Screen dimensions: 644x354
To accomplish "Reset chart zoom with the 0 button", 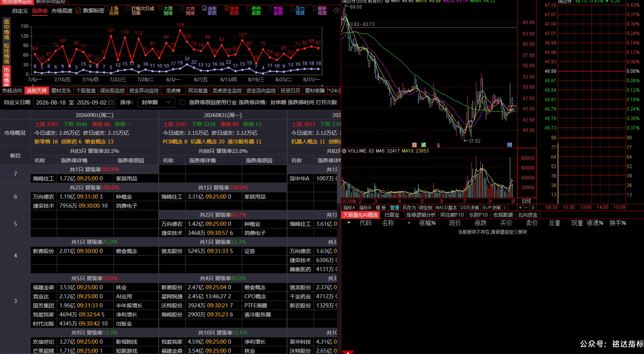I will pyautogui.click(x=533, y=207).
